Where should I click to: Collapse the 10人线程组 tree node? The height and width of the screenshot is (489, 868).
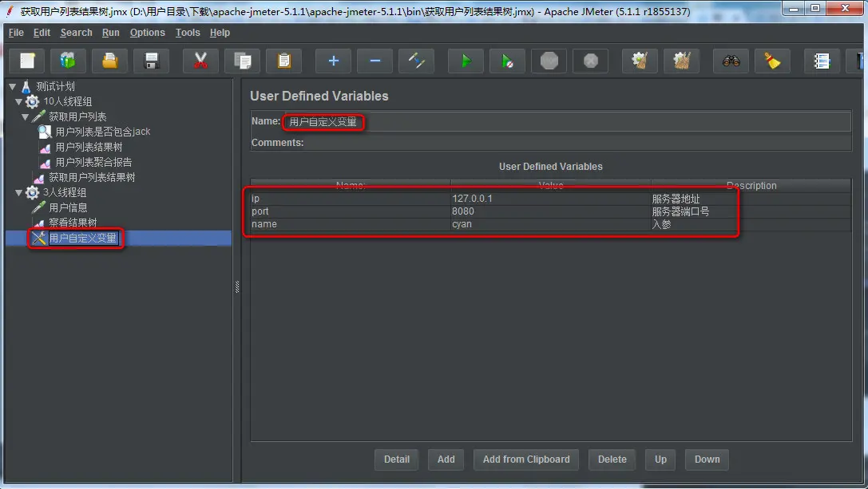[19, 102]
